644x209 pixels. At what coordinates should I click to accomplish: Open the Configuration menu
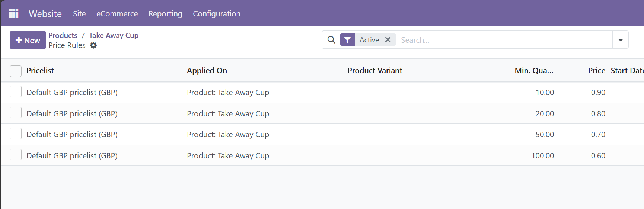[x=217, y=14]
